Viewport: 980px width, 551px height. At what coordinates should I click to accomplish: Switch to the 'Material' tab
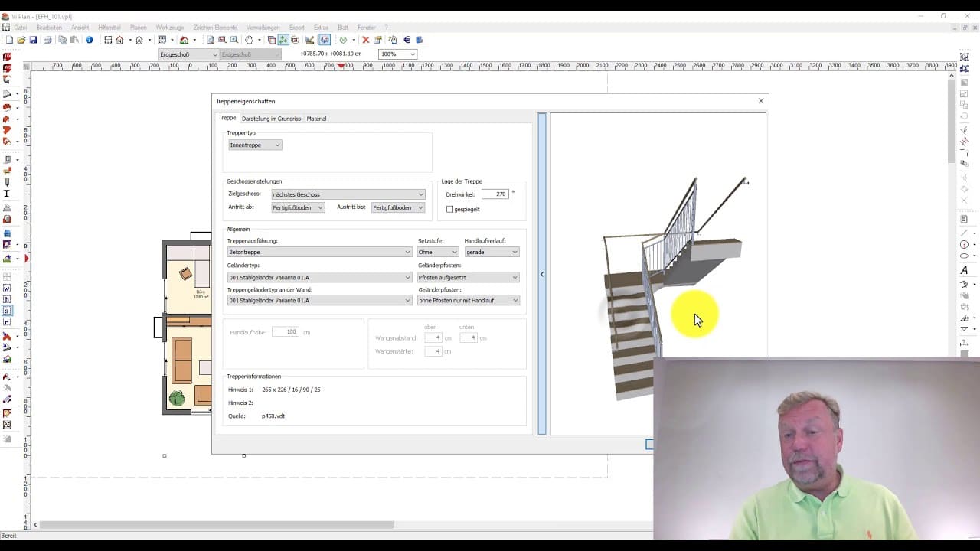point(316,119)
